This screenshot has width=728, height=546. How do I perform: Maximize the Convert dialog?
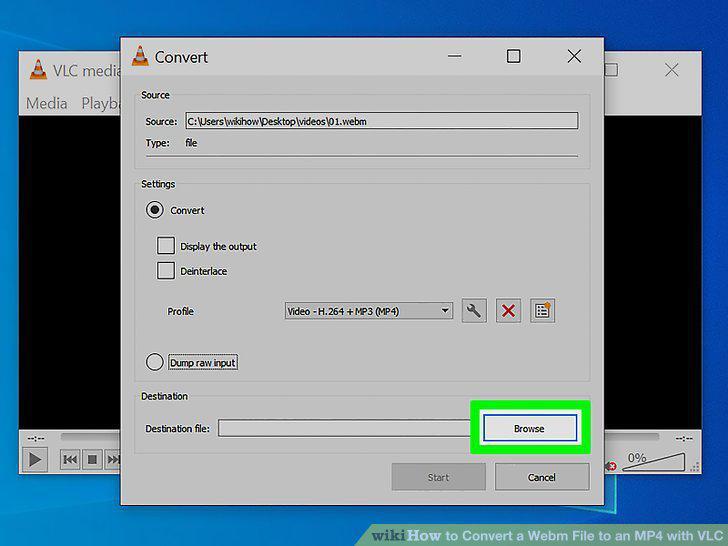[514, 56]
